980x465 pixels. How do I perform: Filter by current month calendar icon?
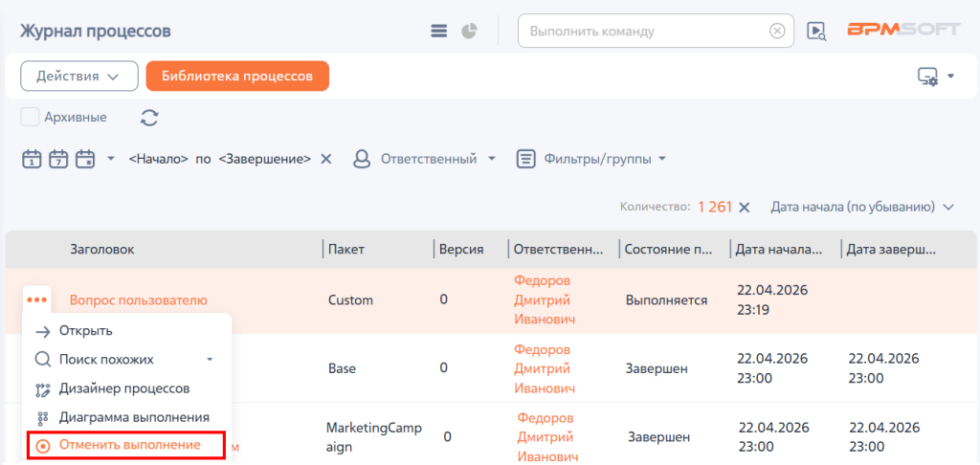click(84, 160)
